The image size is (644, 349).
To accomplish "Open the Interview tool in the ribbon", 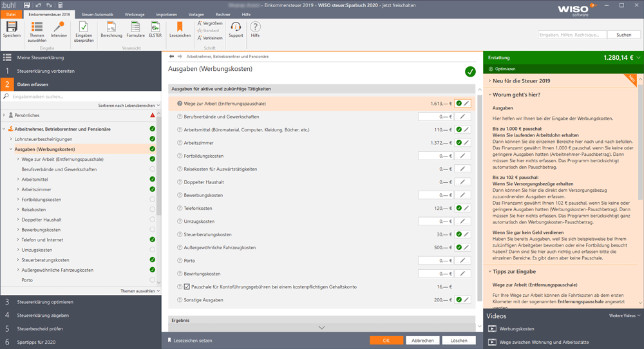I will 59,26.
